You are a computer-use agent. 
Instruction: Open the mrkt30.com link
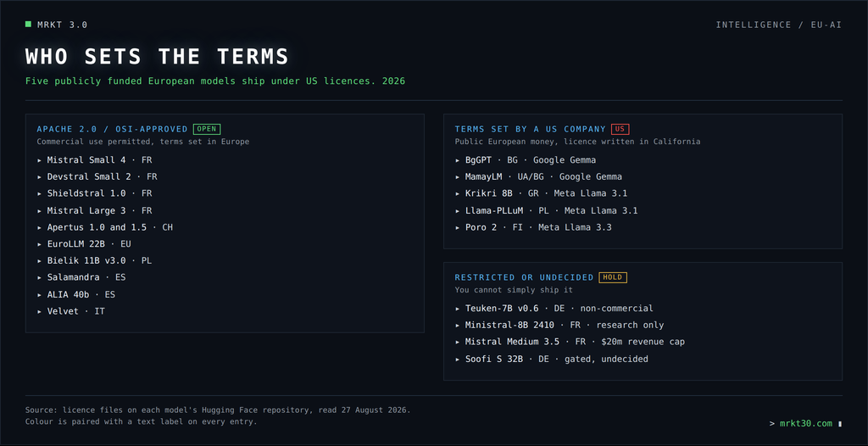pos(805,423)
